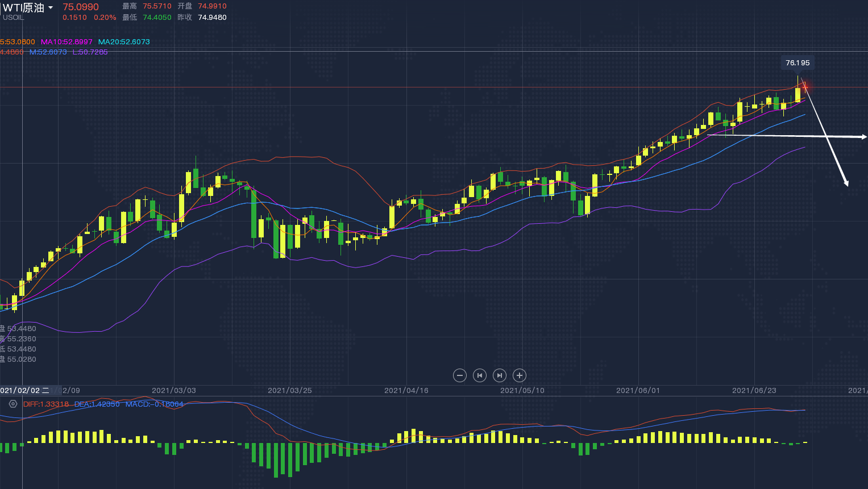The image size is (868, 489).
Task: Open the WTI原油 symbol dropdown arrow
Action: [51, 8]
